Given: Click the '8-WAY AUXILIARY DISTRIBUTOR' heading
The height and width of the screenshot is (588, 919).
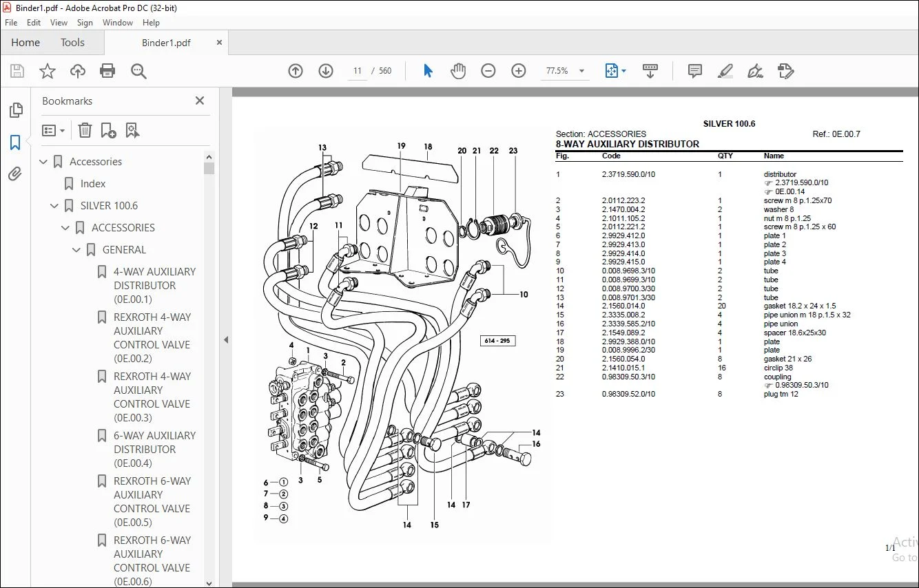Looking at the screenshot, I should click(x=628, y=145).
